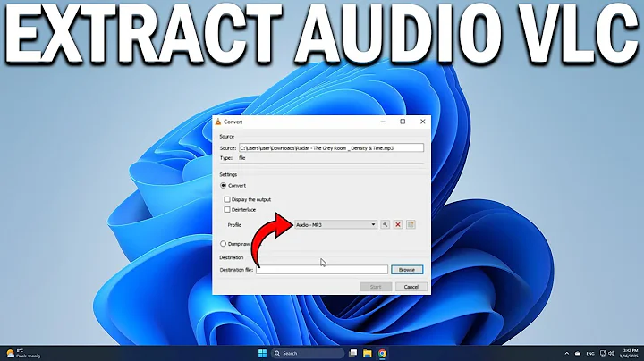Screen dimensions: 644x361
Task: Edit the selected profile with the wrench icon
Action: 385,225
